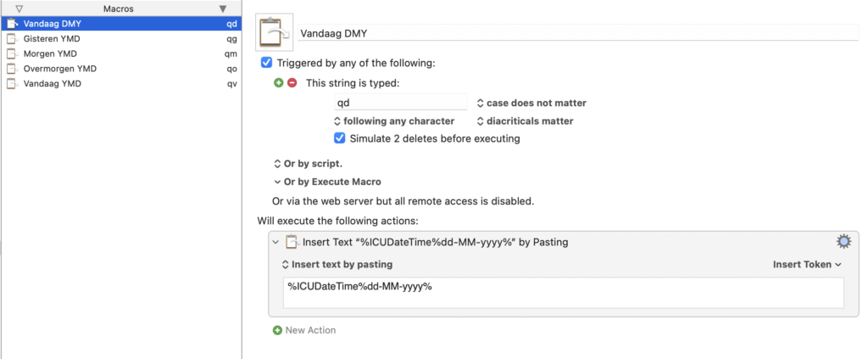Click the Insert Text action clipboard icon

tap(292, 242)
